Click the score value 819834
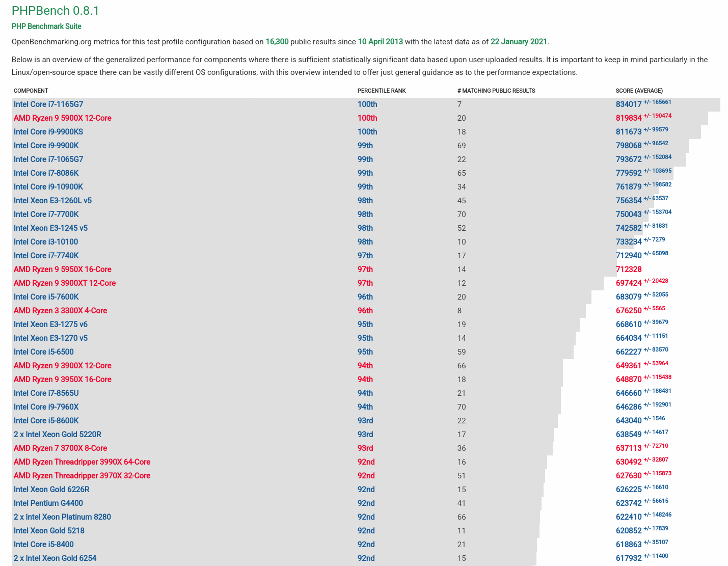This screenshot has height=566, width=728. click(629, 118)
